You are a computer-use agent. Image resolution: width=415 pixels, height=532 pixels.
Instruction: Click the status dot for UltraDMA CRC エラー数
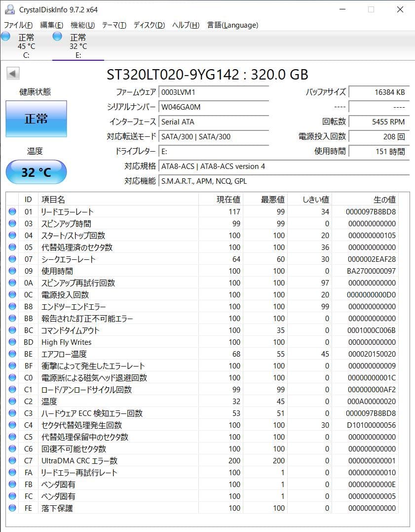click(12, 461)
